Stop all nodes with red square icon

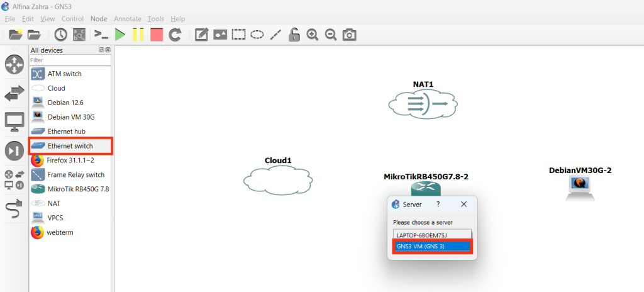(156, 35)
